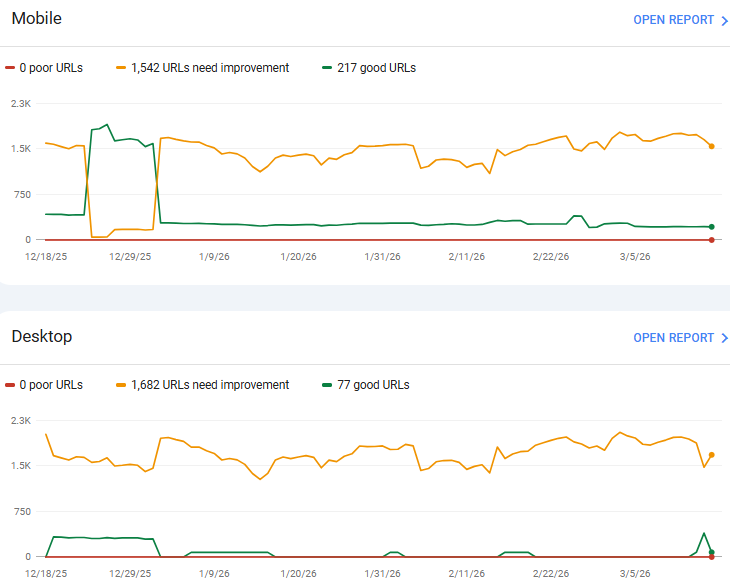Click the Desktop section heading
730x581 pixels.
pos(42,337)
